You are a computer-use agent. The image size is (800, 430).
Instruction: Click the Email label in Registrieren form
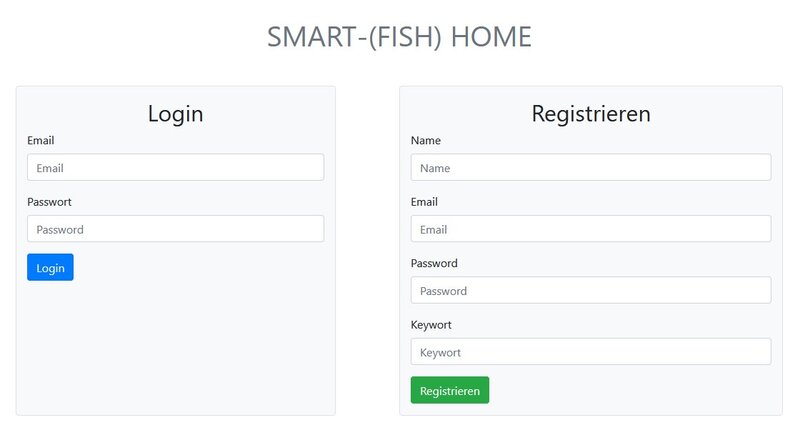424,202
